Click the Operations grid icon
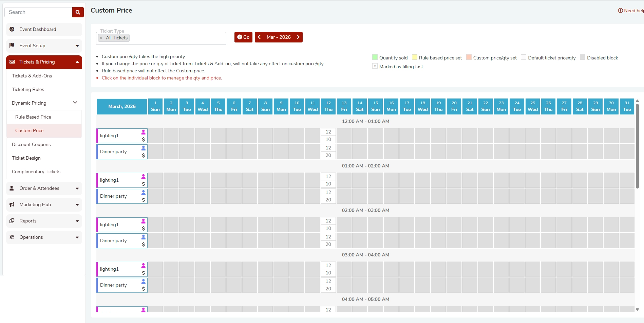Image resolution: width=644 pixels, height=323 pixels. point(12,237)
